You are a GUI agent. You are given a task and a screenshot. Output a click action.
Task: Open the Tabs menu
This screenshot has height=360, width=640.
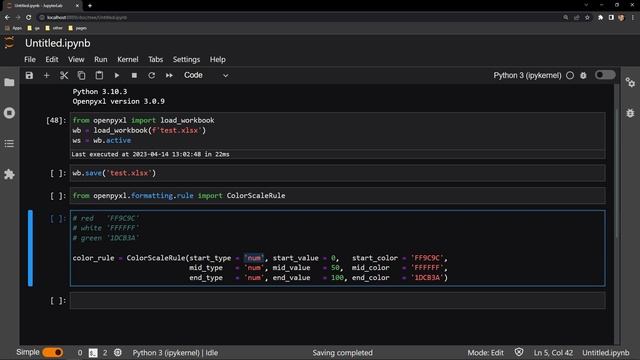[x=156, y=60]
